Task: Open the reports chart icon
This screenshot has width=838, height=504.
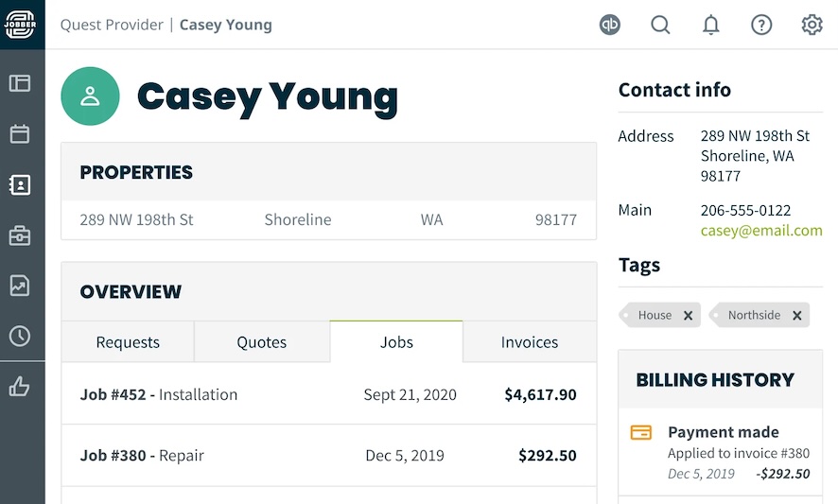Action: coord(20,286)
